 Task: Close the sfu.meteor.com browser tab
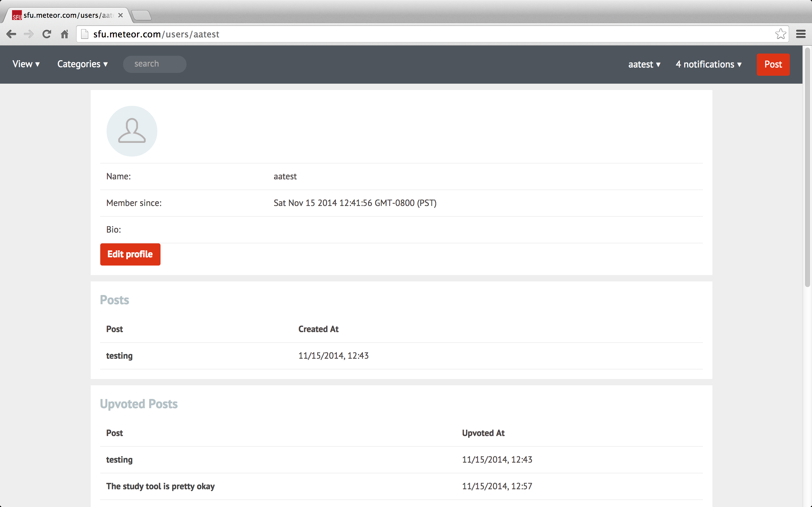click(x=121, y=16)
